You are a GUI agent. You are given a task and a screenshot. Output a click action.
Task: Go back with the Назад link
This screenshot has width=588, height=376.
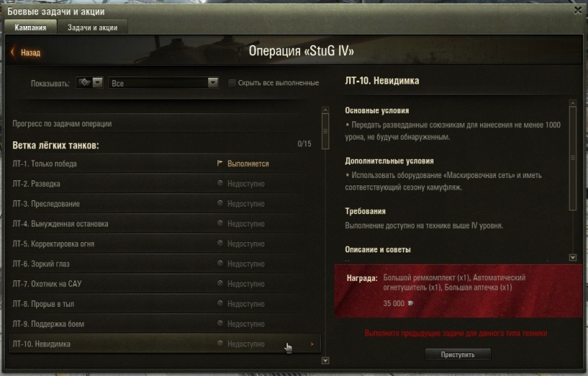point(30,52)
